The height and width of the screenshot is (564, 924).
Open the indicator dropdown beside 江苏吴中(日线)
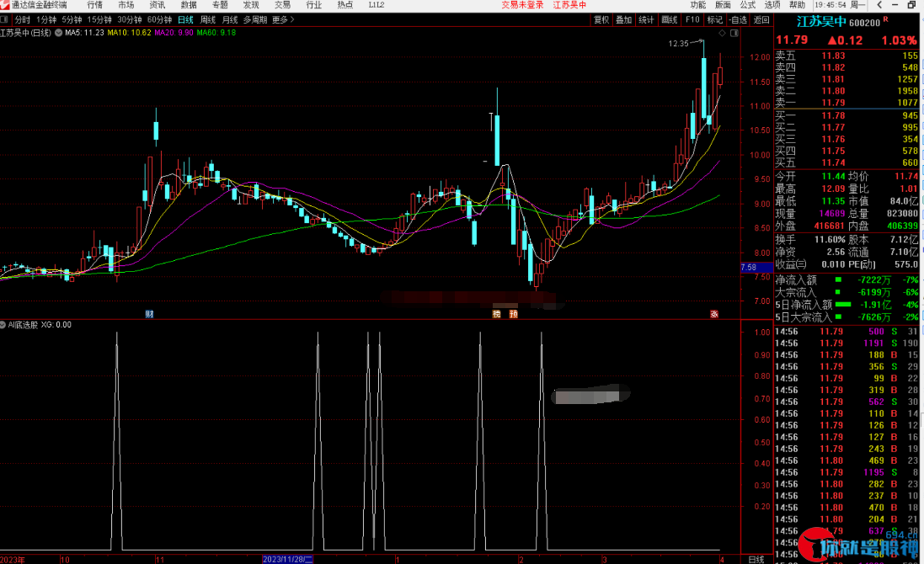click(x=58, y=33)
